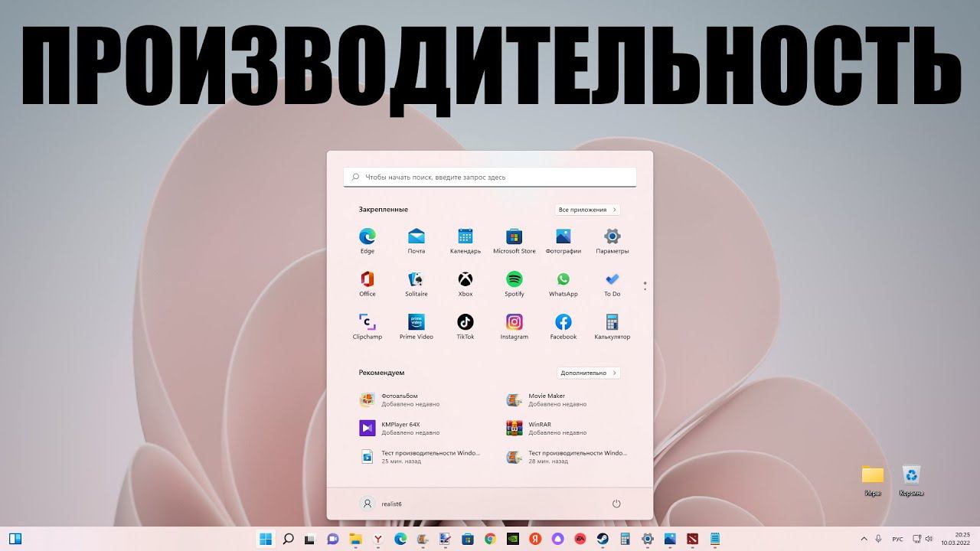This screenshot has width=980, height=551.
Task: Click the Дополнительно button
Action: [588, 373]
